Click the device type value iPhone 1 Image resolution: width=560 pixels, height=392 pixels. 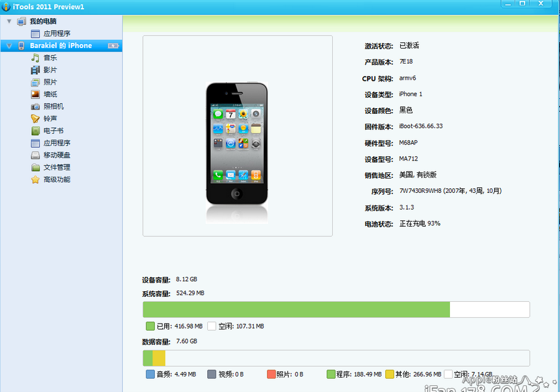pyautogui.click(x=411, y=94)
